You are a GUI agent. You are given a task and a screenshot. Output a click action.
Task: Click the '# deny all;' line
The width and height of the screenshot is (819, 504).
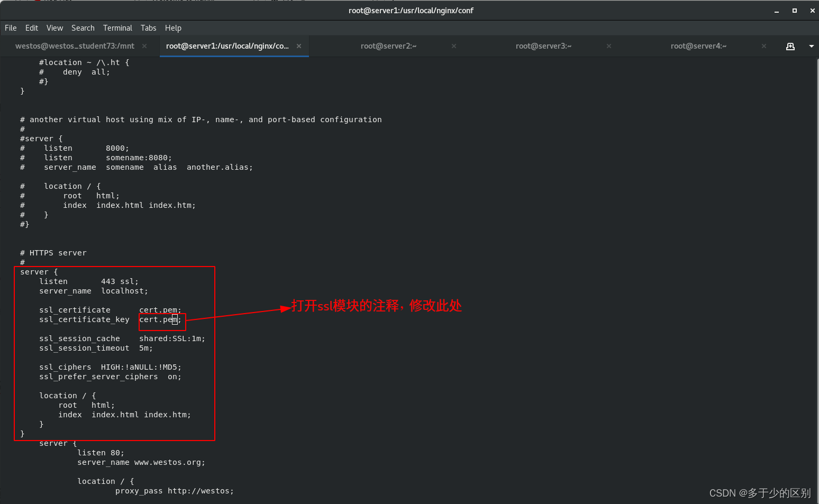coord(75,72)
